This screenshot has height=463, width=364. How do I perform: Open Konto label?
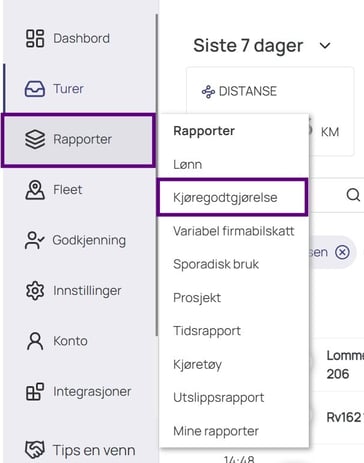tap(70, 341)
